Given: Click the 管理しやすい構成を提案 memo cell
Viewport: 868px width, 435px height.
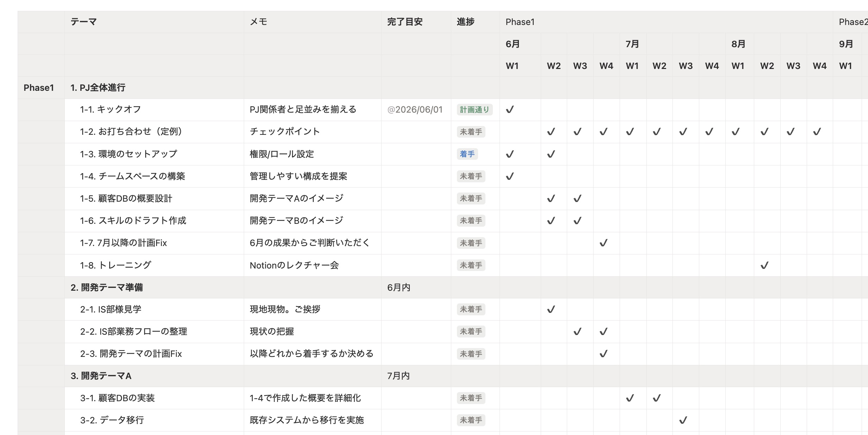Looking at the screenshot, I should pos(312,176).
